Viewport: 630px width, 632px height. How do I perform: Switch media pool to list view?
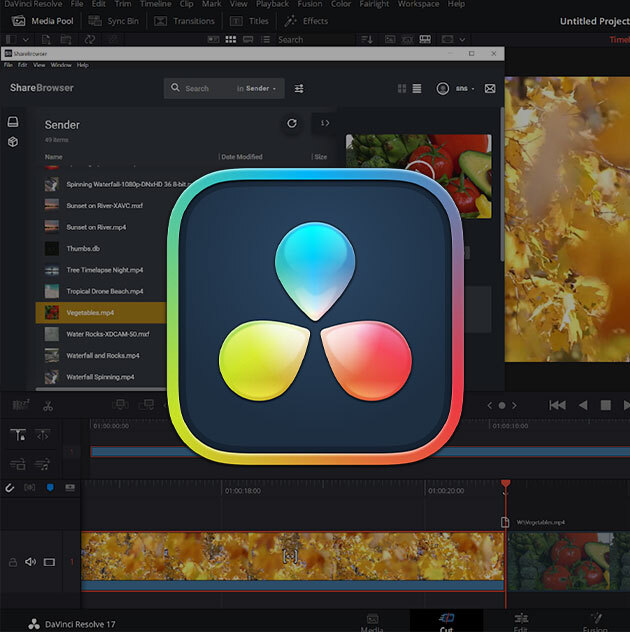point(265,40)
